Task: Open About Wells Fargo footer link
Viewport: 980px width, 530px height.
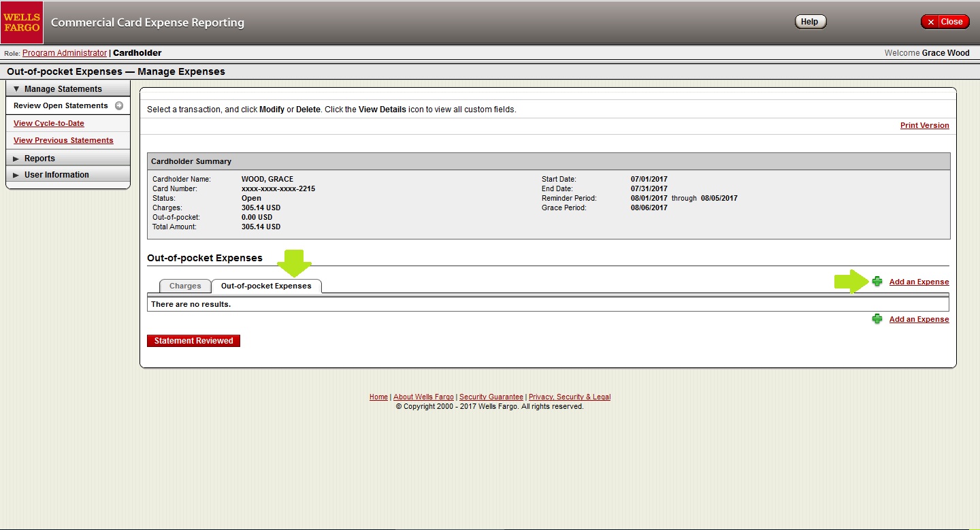Action: pyautogui.click(x=423, y=397)
